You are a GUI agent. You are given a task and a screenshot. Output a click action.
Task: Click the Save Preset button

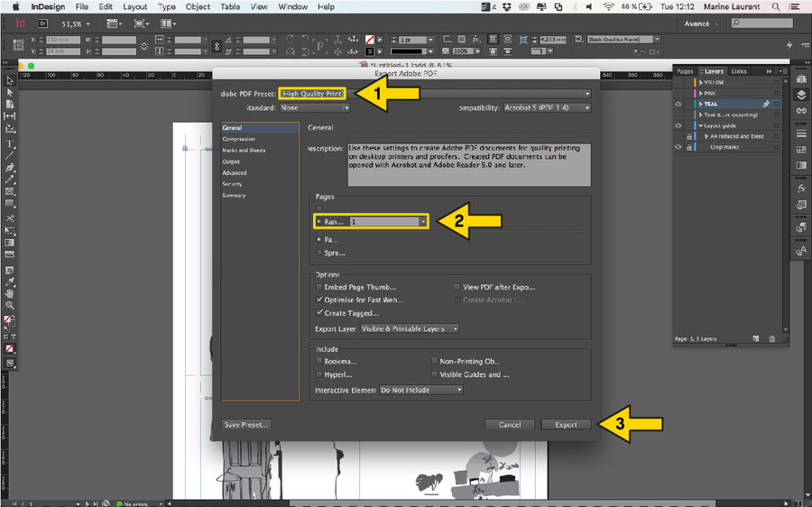tap(246, 425)
